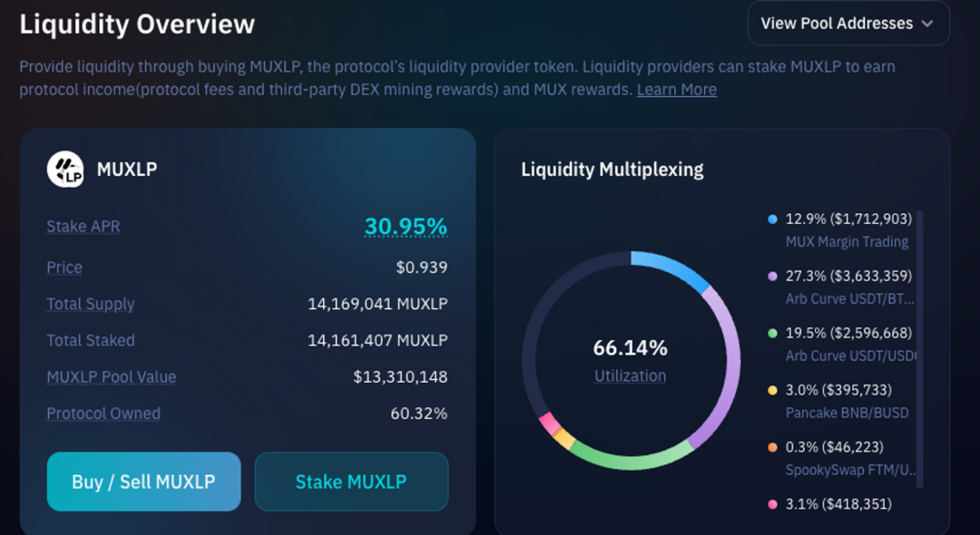The height and width of the screenshot is (535, 980).
Task: Click the Stake MUXLP button
Action: (351, 481)
